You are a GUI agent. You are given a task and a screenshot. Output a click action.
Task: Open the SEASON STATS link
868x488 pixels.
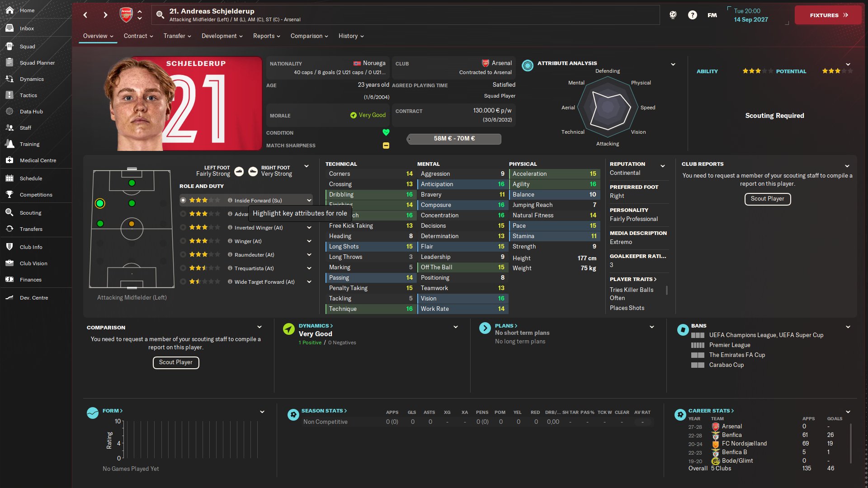[324, 411]
